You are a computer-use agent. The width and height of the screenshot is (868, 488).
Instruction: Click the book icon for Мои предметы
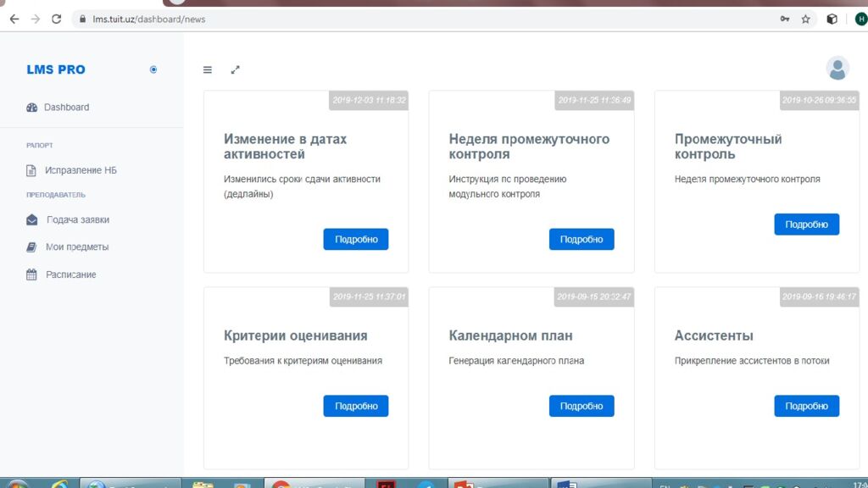tap(32, 247)
